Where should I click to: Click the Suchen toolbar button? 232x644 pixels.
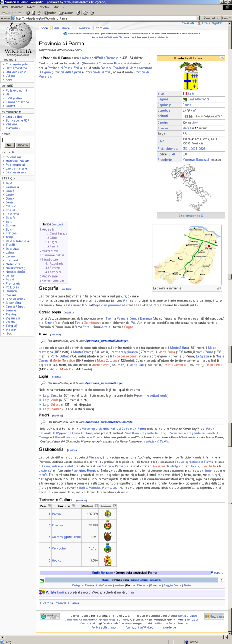[50, 13]
